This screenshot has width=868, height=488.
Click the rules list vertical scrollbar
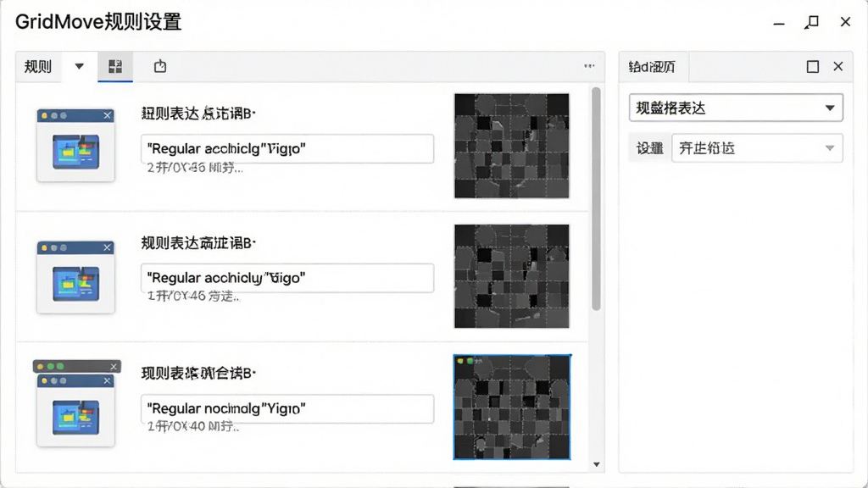[x=596, y=199]
